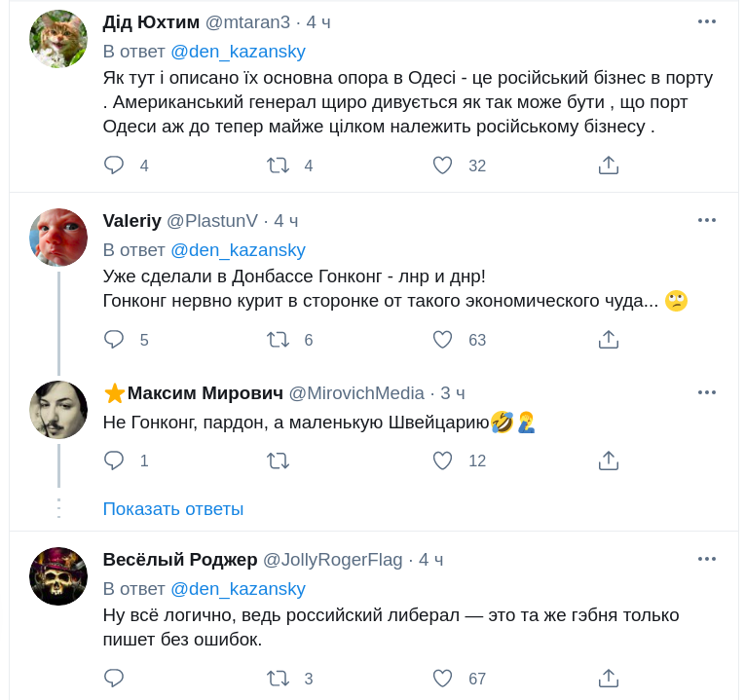Click Весёлый Роджер's skull avatar
Viewport: 745px width, 700px height.
coord(58,576)
